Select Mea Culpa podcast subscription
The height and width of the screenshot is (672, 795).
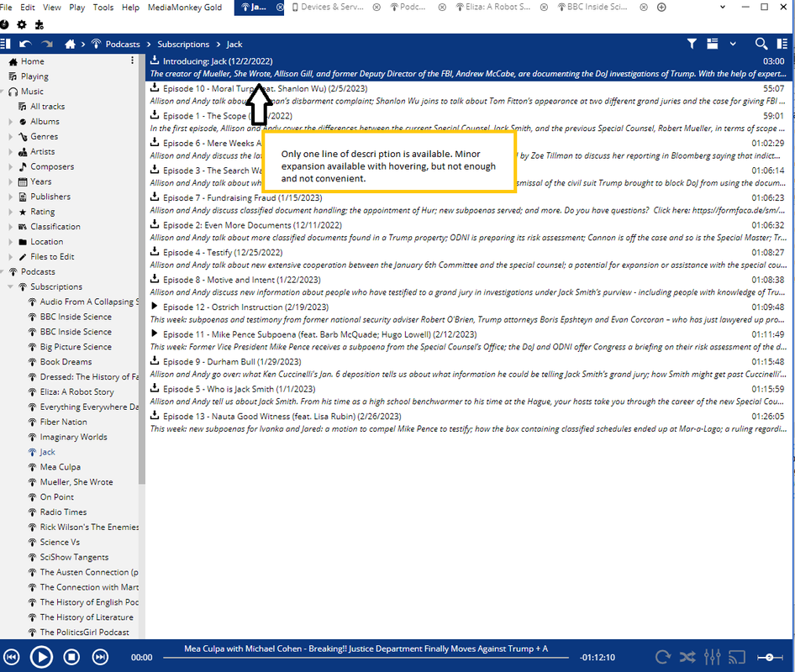60,467
